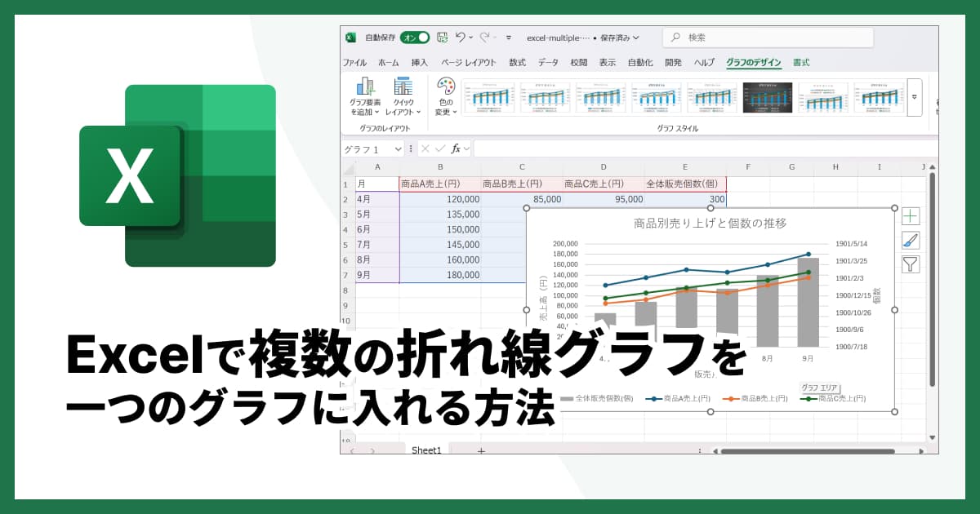The height and width of the screenshot is (514, 980).
Task: Click the fx insert function button
Action: coord(456,148)
